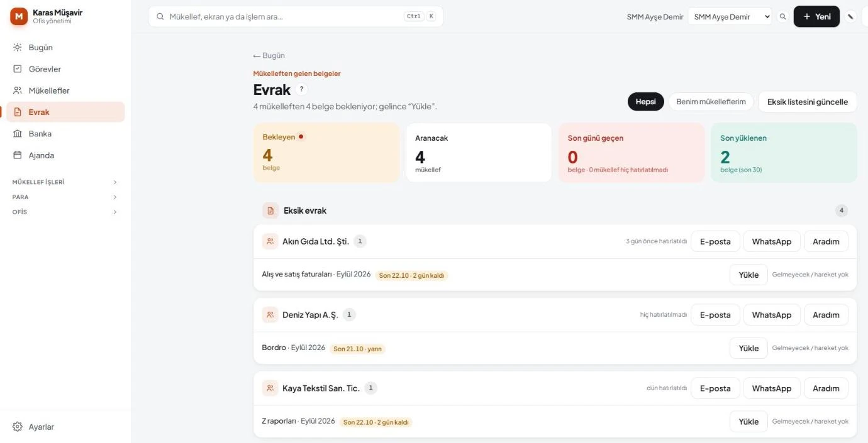Open Ayarlar settings
This screenshot has height=443, width=868.
point(65,427)
